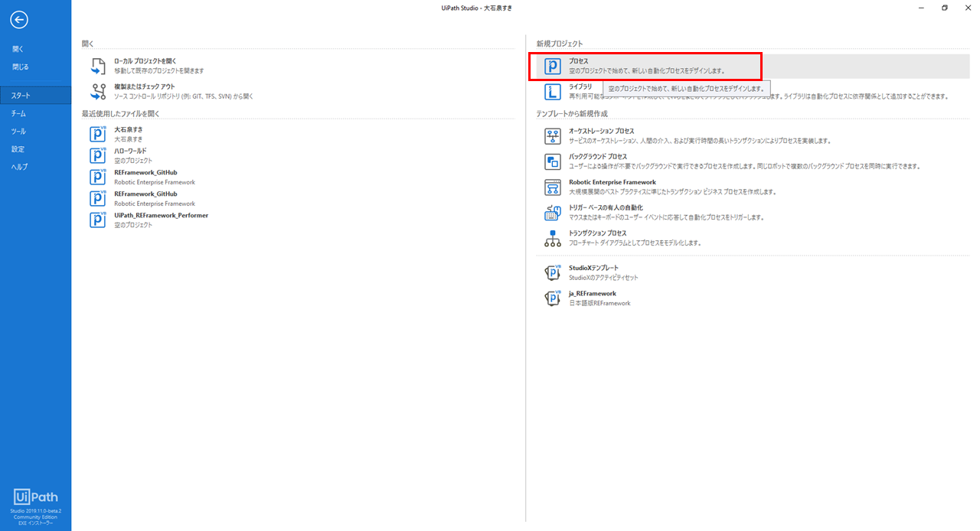Click the UiPath_REFramework_Performer project icon
Viewport: 980px width, 531px height.
point(98,220)
